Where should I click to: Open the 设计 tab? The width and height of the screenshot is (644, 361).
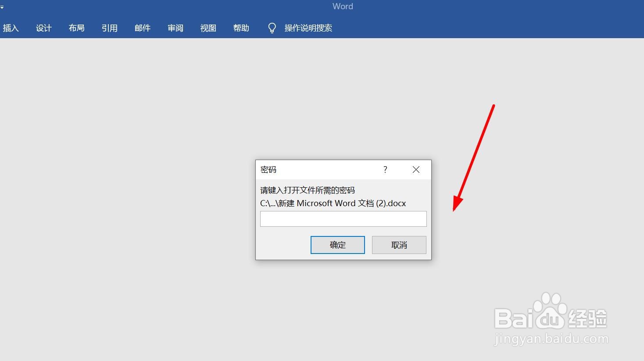coord(43,28)
